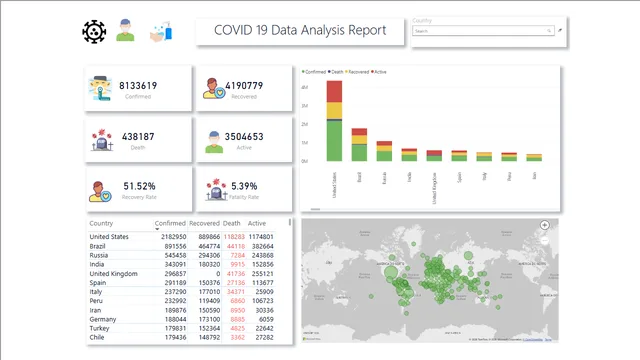
Task: Select the Brazil row in table
Action: (182, 246)
